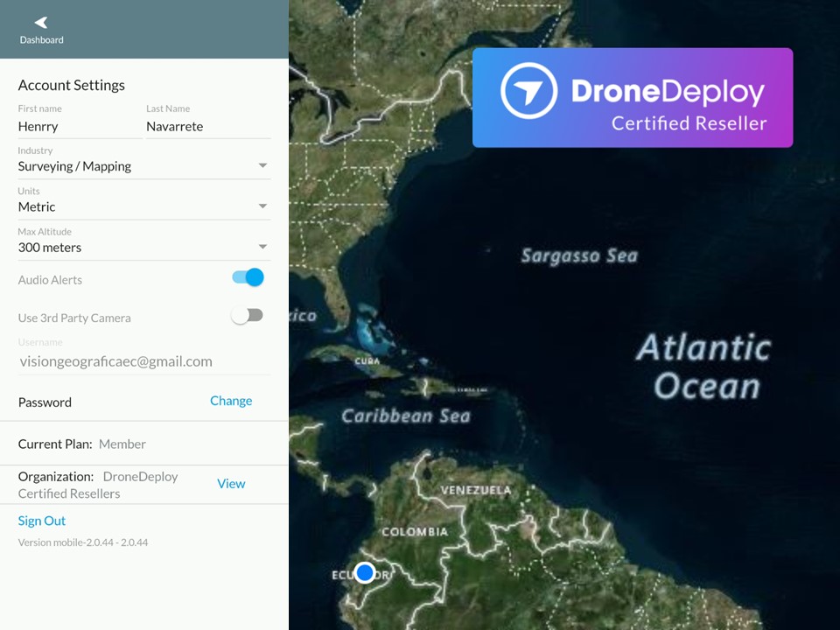Image resolution: width=840 pixels, height=630 pixels.
Task: Click the Atlantic Ocean label on map
Action: click(x=705, y=367)
